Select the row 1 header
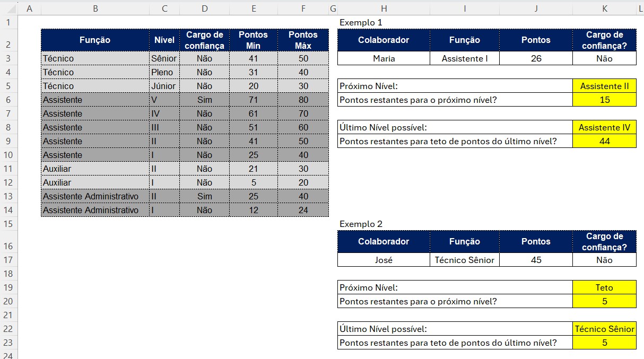Screen dimensions: 644x359 (x=9, y=22)
